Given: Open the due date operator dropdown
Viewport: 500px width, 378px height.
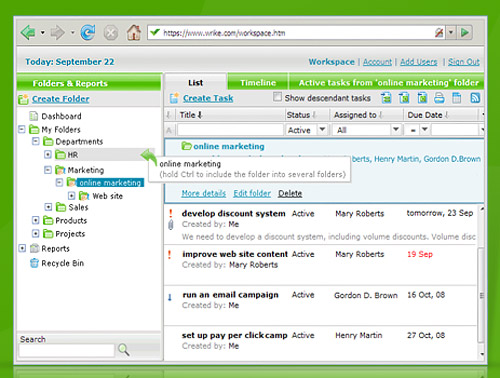Looking at the screenshot, I should [x=424, y=130].
